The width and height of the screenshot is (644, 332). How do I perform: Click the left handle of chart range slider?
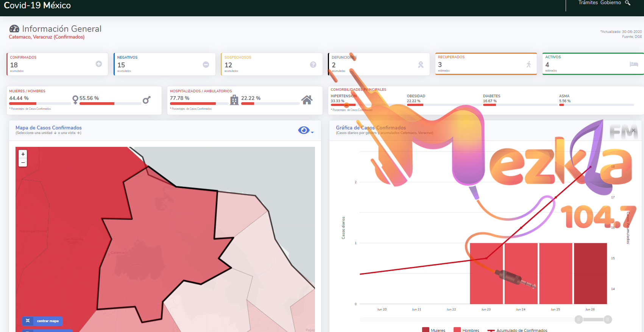[x=579, y=320]
